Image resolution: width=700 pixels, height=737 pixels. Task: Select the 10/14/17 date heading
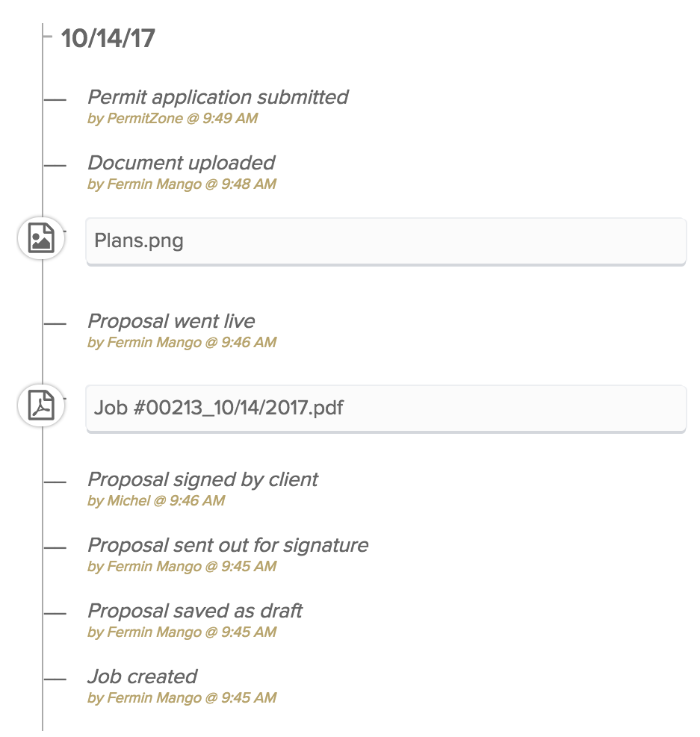(108, 38)
